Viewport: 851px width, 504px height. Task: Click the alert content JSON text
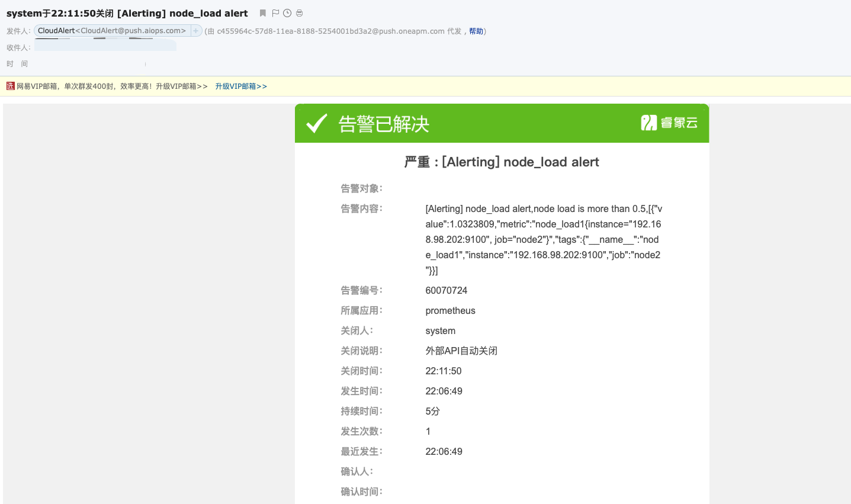click(543, 239)
